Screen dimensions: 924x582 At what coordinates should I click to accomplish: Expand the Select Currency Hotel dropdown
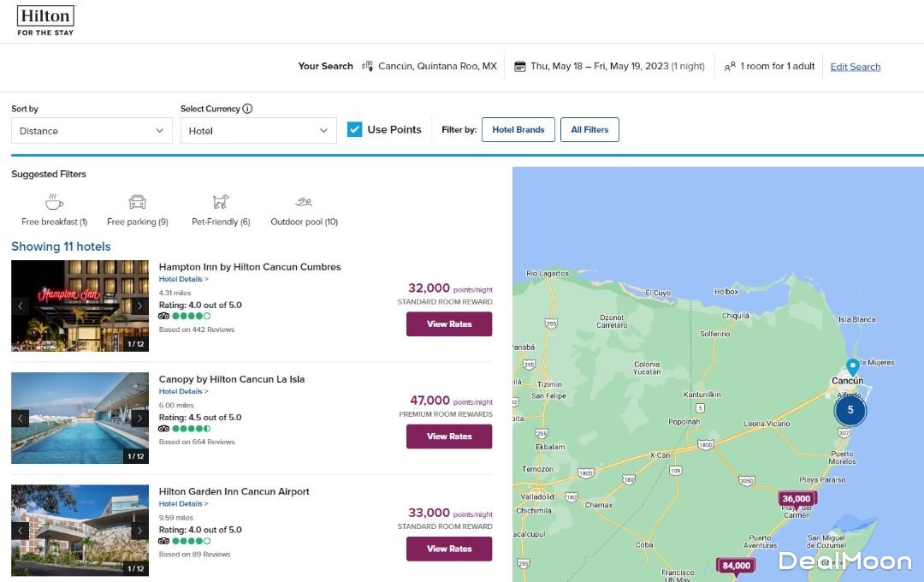(x=258, y=131)
